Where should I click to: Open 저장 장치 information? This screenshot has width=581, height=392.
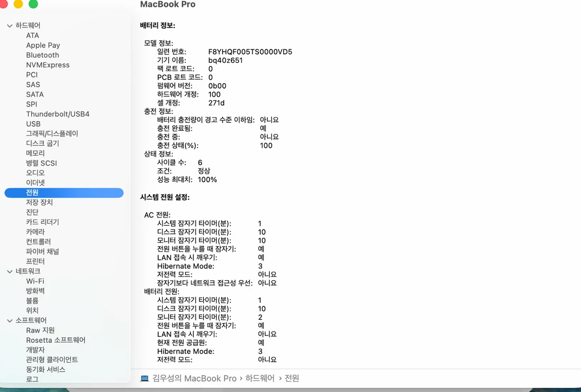[x=39, y=202]
